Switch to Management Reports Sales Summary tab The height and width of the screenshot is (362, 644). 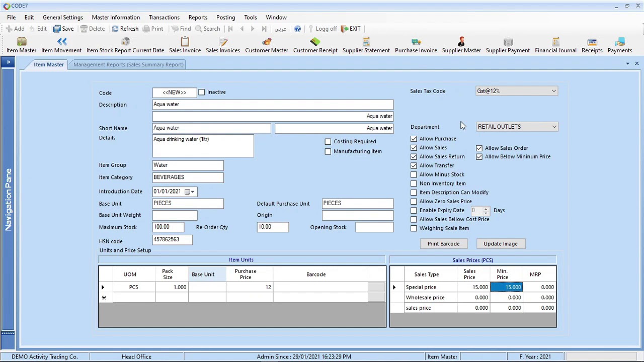pos(128,64)
